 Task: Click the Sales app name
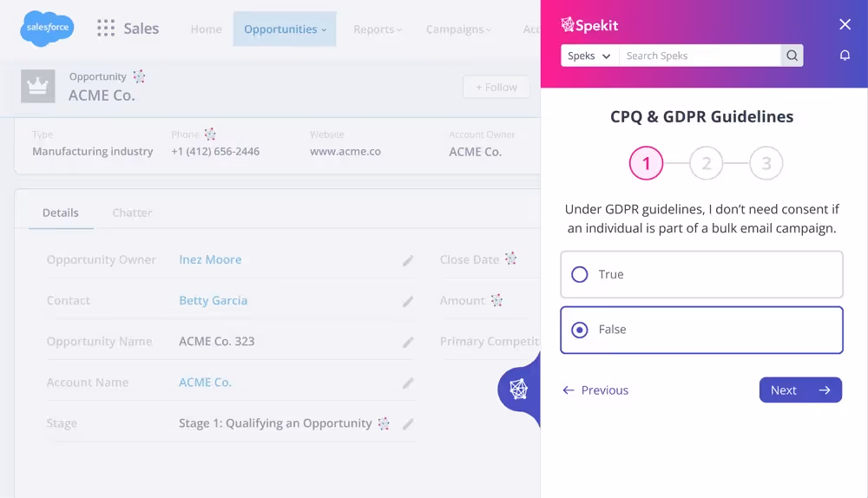[x=141, y=29]
